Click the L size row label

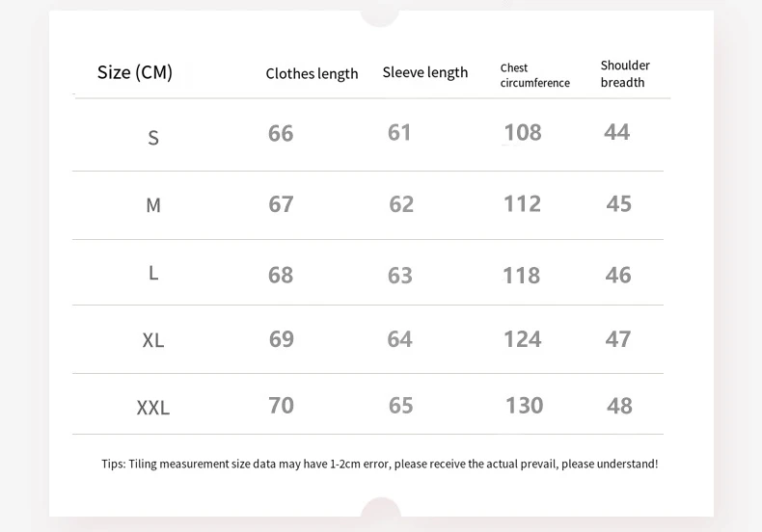pos(153,273)
